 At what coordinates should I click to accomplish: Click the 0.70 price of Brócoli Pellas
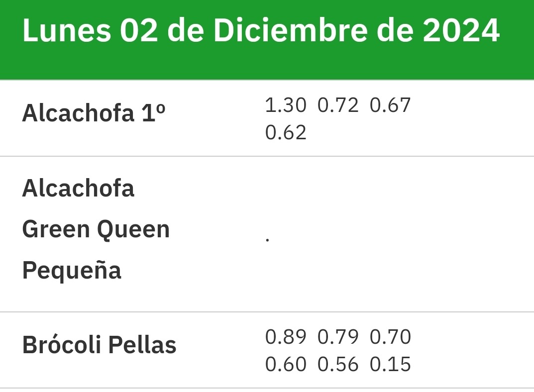click(x=390, y=337)
